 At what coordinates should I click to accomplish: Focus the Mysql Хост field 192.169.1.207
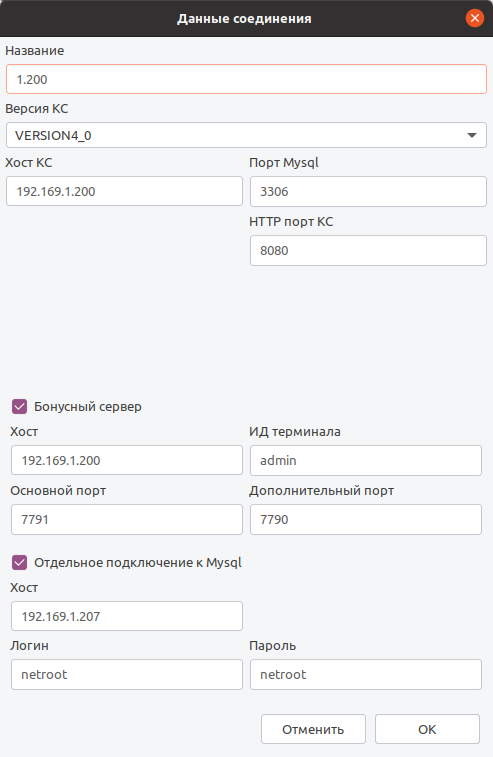[127, 616]
